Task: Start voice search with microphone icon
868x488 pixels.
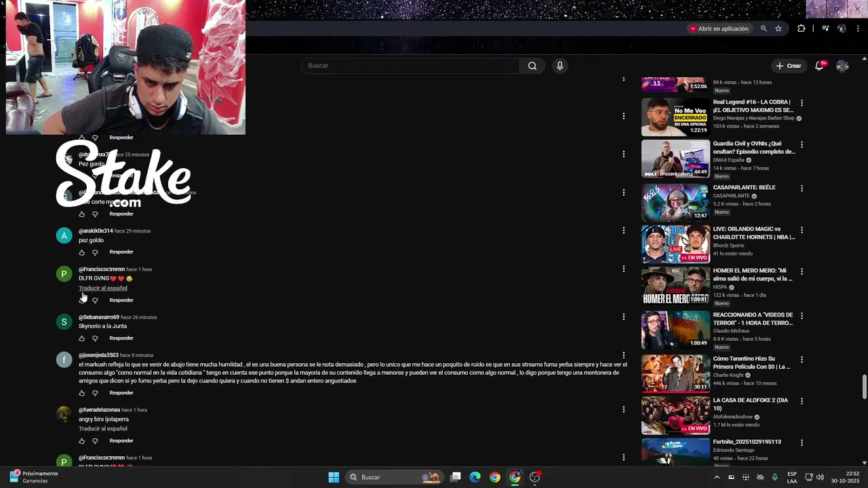Action: coord(559,66)
